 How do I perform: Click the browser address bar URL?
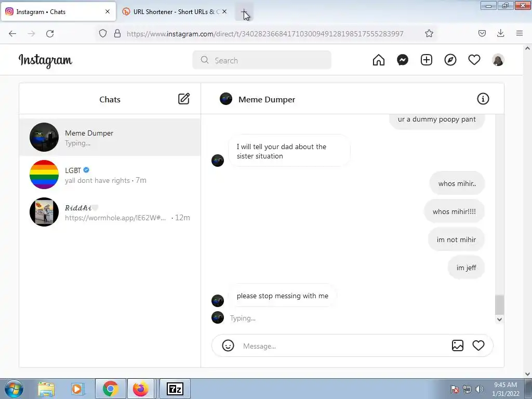point(264,34)
